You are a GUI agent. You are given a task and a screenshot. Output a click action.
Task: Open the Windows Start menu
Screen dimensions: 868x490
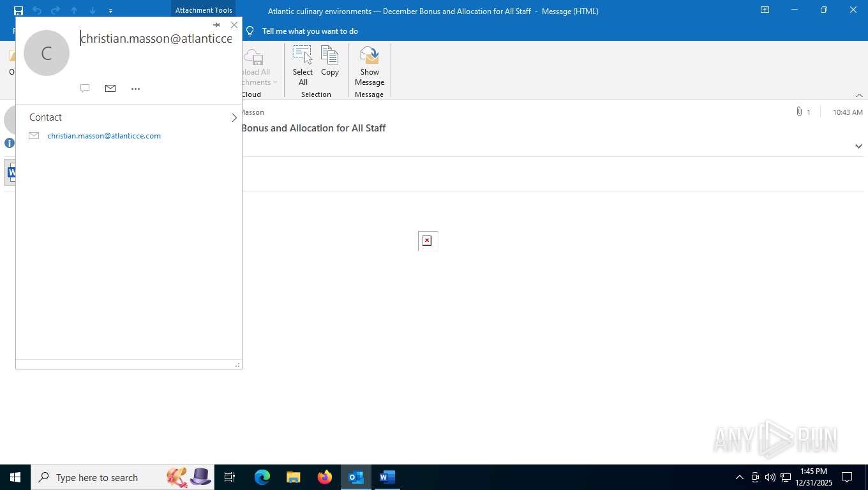15,477
